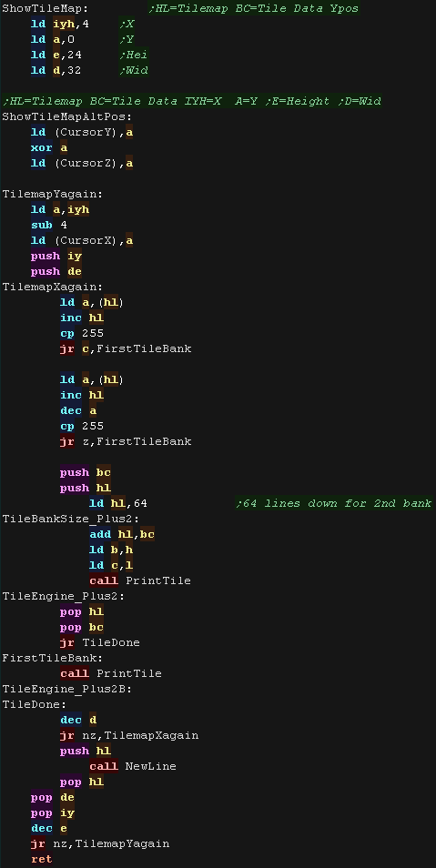Click the add hl,bc instruction
The height and width of the screenshot is (868, 436).
[x=122, y=534]
